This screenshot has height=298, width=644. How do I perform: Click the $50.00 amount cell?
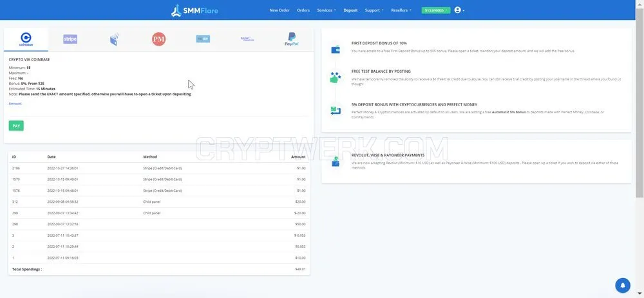click(x=300, y=224)
